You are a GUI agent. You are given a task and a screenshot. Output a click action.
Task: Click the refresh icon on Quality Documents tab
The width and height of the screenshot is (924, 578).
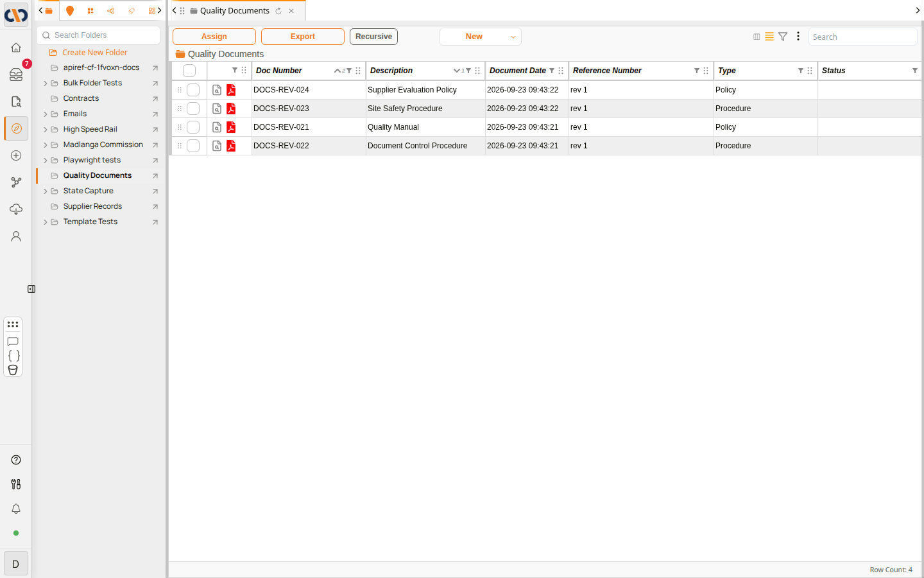(x=278, y=11)
